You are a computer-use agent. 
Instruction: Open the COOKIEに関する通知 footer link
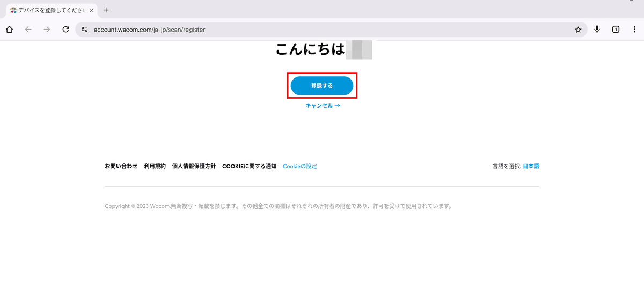[249, 167]
